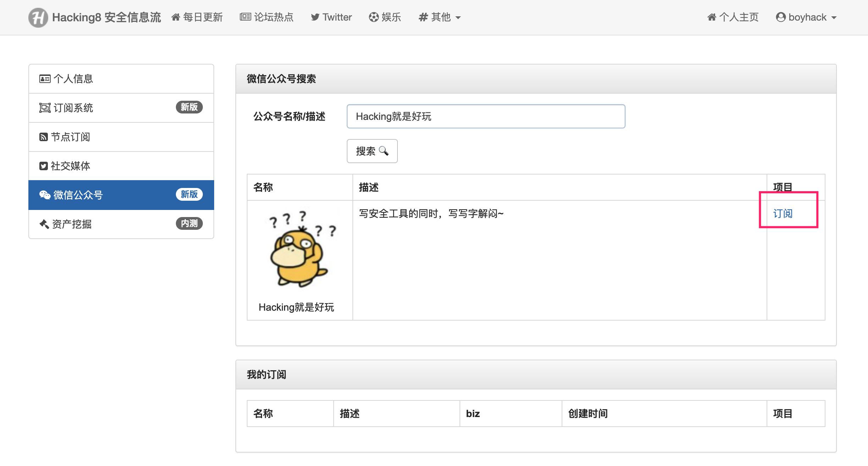Image resolution: width=868 pixels, height=466 pixels.
Task: Open the 娱乐 soccer ball link
Action: point(385,17)
